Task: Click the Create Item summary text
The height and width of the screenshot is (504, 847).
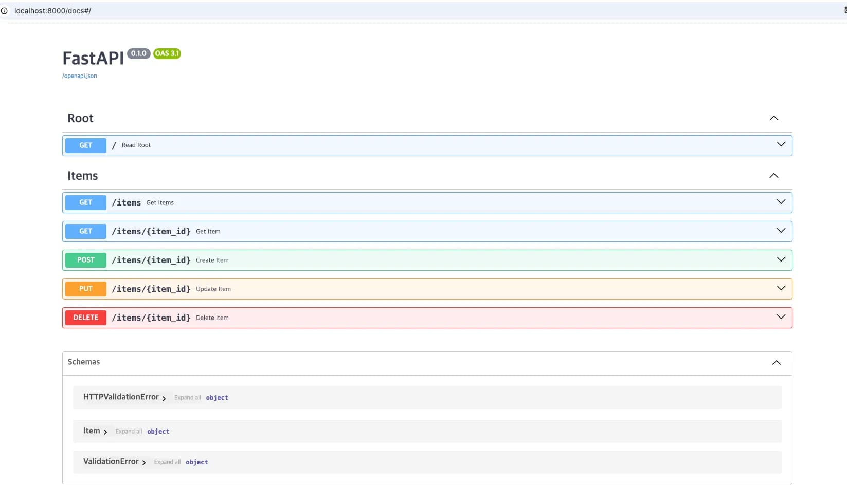Action: (212, 260)
